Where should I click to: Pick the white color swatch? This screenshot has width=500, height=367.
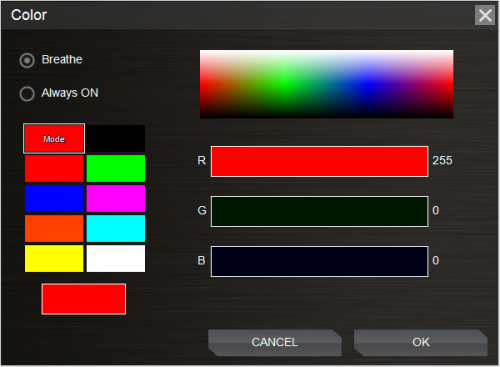116,258
